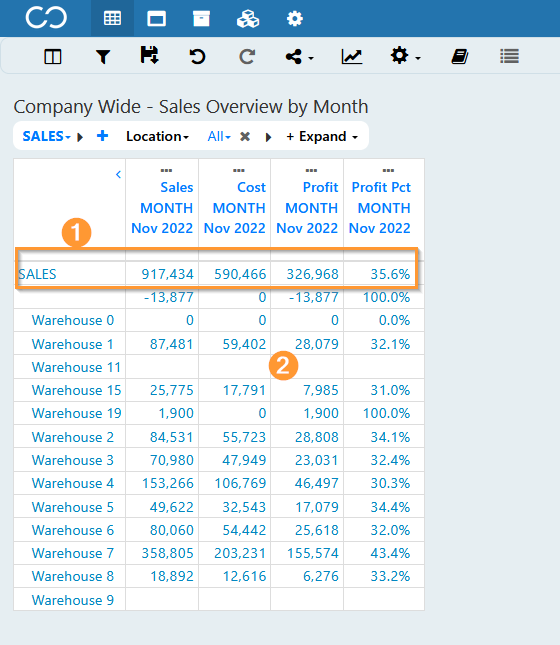Redo the last change

[x=247, y=56]
